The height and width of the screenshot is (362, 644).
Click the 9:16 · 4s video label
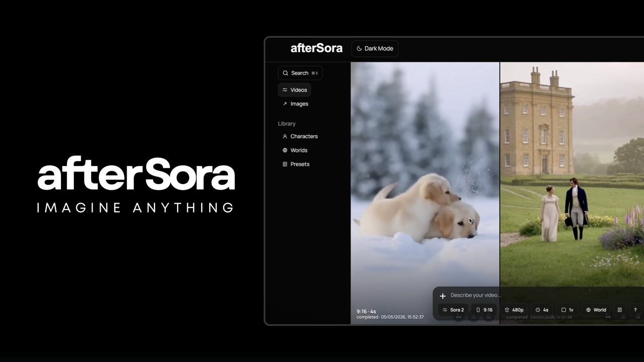click(366, 312)
